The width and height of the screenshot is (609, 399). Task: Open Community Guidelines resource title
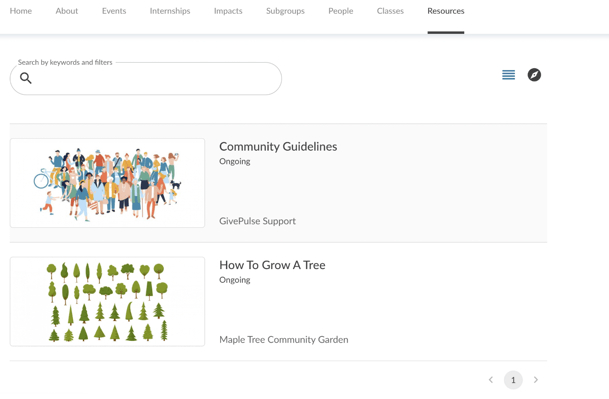(x=278, y=146)
